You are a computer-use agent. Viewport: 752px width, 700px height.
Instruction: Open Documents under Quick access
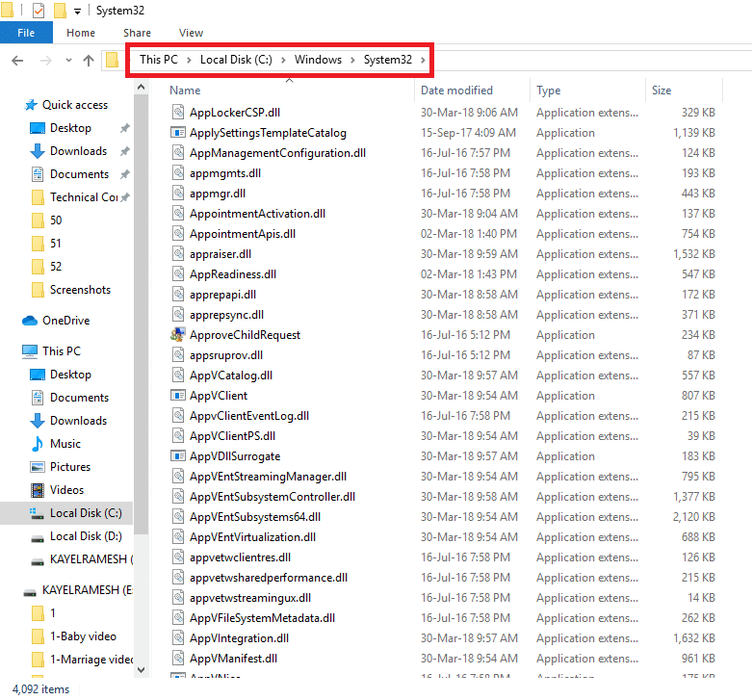[80, 174]
